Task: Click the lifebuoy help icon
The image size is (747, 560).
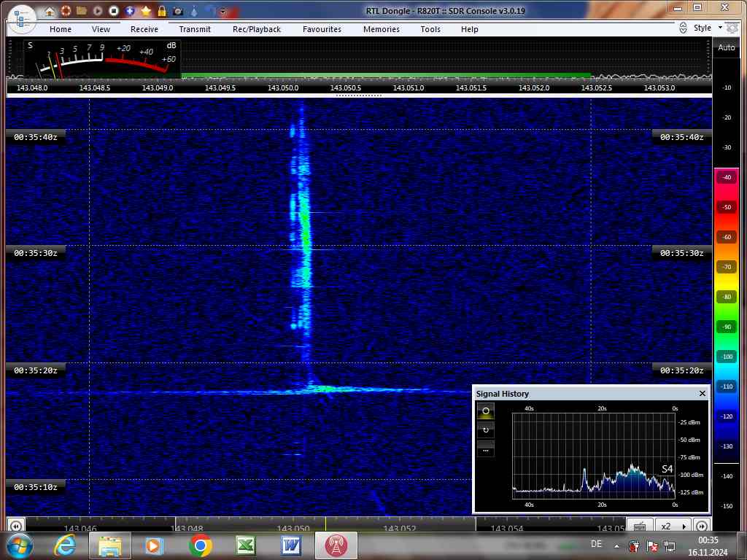Action: 66,10
